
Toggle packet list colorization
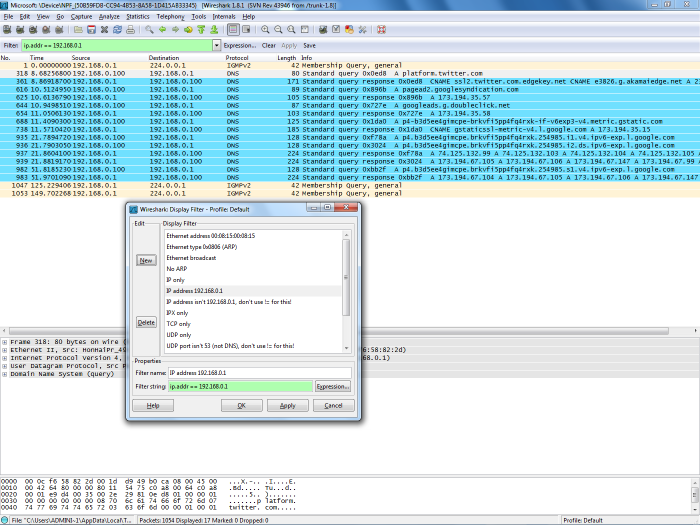pyautogui.click(x=233, y=30)
